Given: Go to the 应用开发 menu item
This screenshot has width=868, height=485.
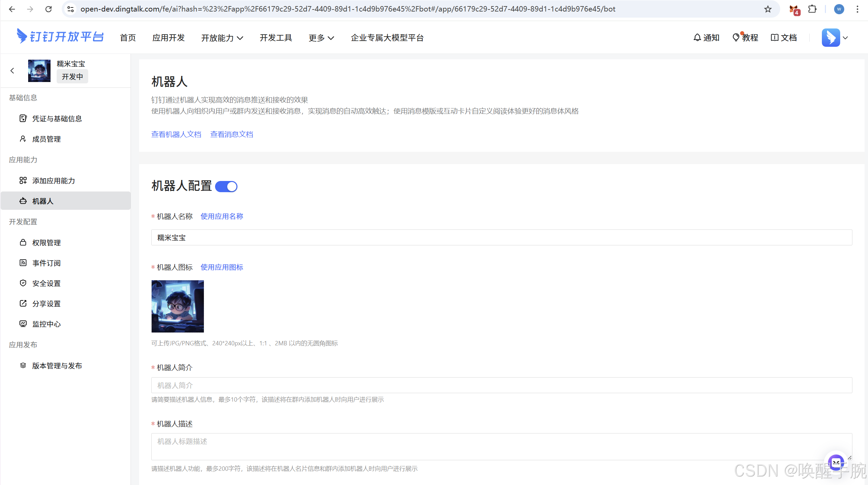Looking at the screenshot, I should pyautogui.click(x=169, y=38).
